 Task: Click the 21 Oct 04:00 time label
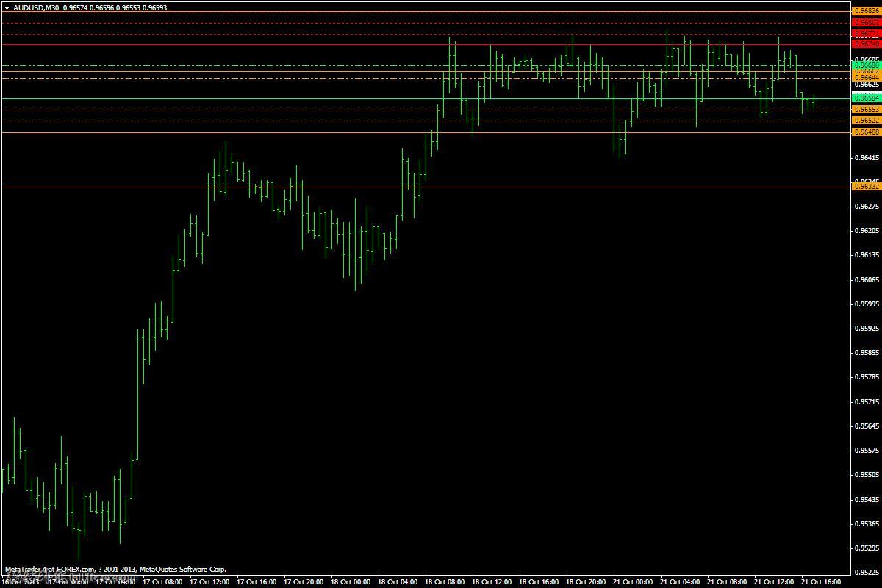pos(680,581)
